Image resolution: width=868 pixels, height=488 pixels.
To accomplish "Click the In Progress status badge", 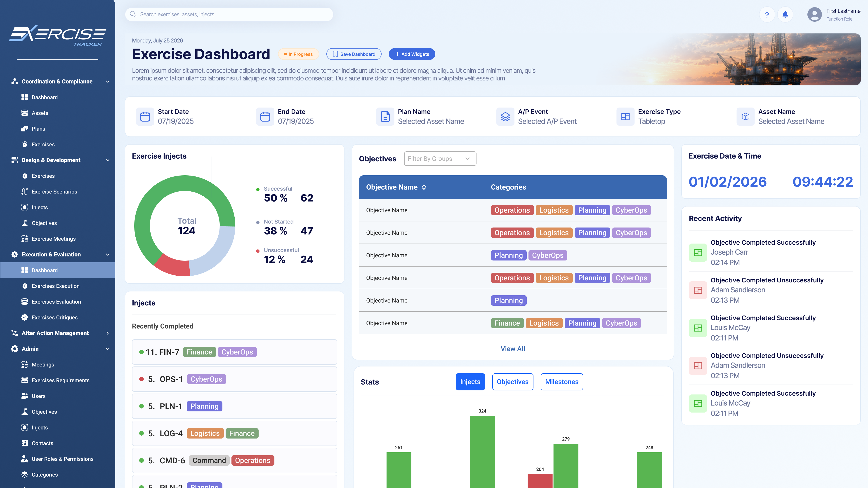I will pyautogui.click(x=298, y=54).
